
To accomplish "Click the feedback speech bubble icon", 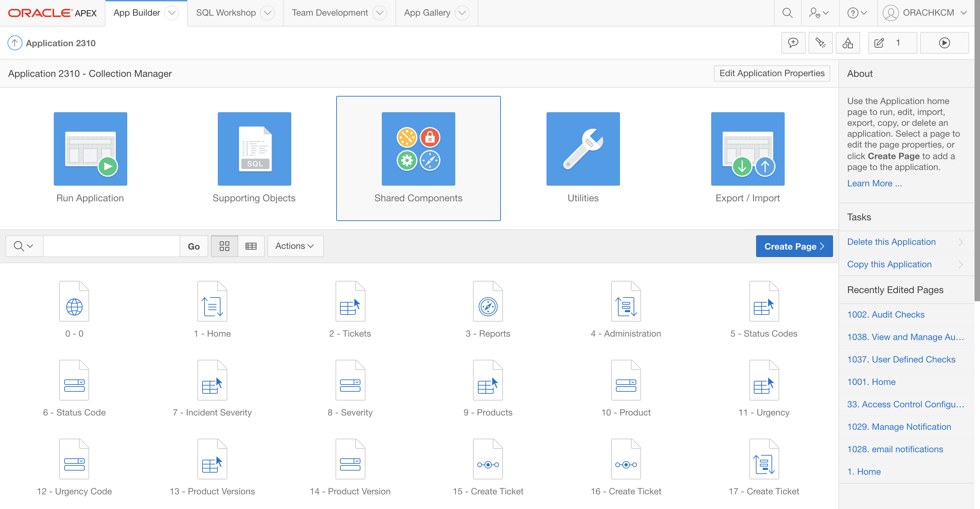I will pos(793,43).
